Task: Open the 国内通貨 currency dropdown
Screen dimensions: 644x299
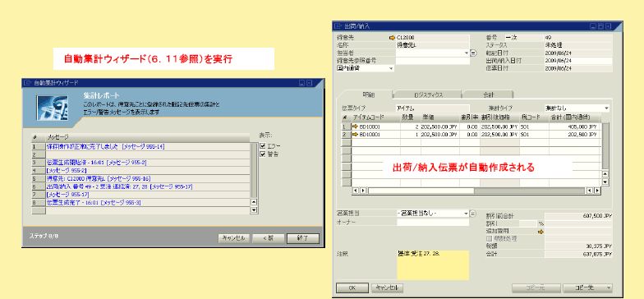Action: click(391, 69)
